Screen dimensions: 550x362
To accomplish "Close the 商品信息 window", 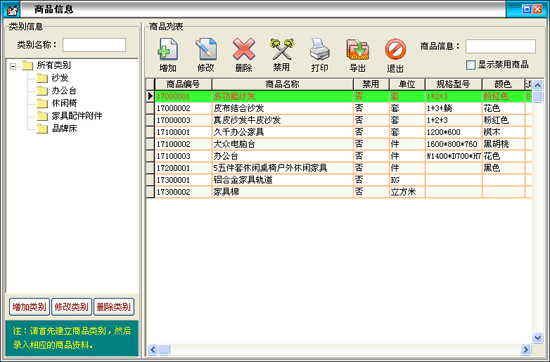I will 537,9.
